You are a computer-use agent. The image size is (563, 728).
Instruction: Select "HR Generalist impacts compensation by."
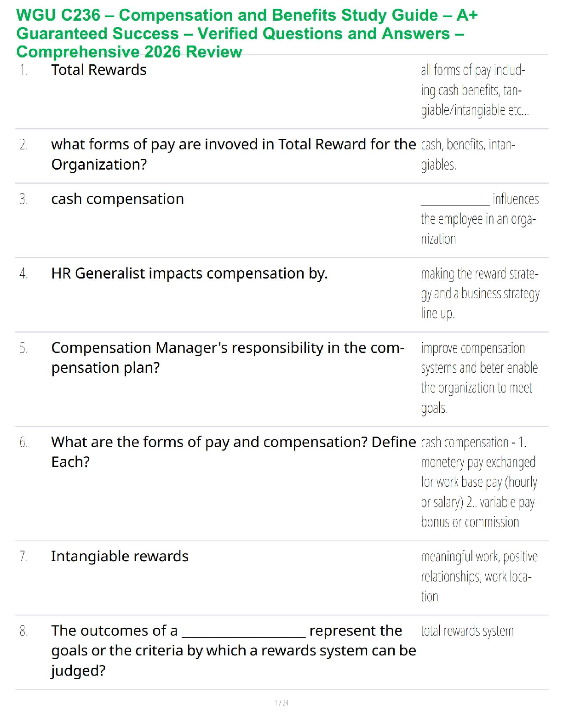point(189,273)
